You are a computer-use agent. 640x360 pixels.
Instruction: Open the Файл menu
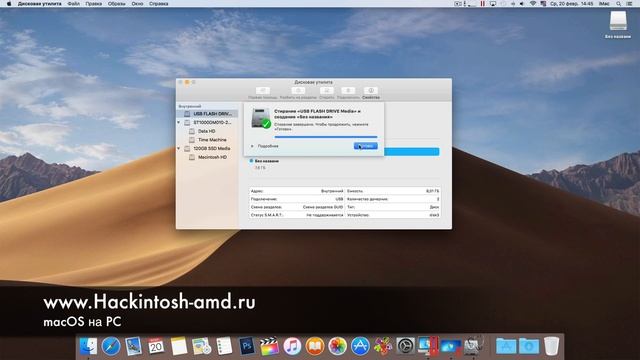click(73, 4)
